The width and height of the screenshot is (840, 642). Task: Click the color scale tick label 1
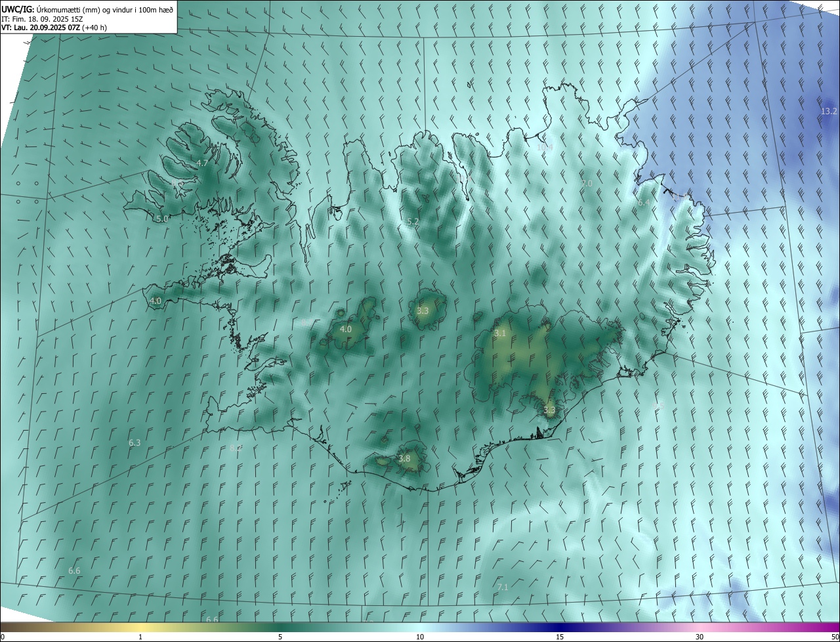(140, 637)
